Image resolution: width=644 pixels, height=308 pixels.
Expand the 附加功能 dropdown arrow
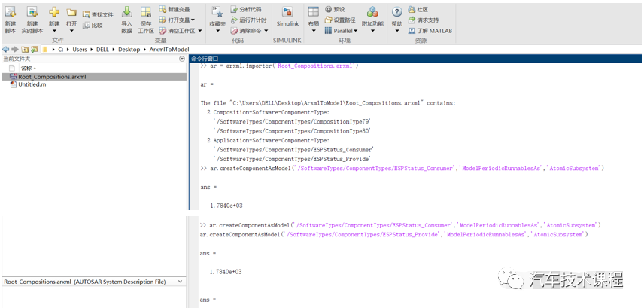(x=373, y=31)
